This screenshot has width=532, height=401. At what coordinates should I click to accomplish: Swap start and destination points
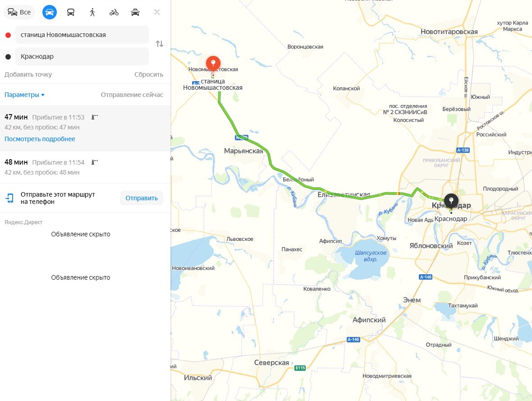coord(160,44)
